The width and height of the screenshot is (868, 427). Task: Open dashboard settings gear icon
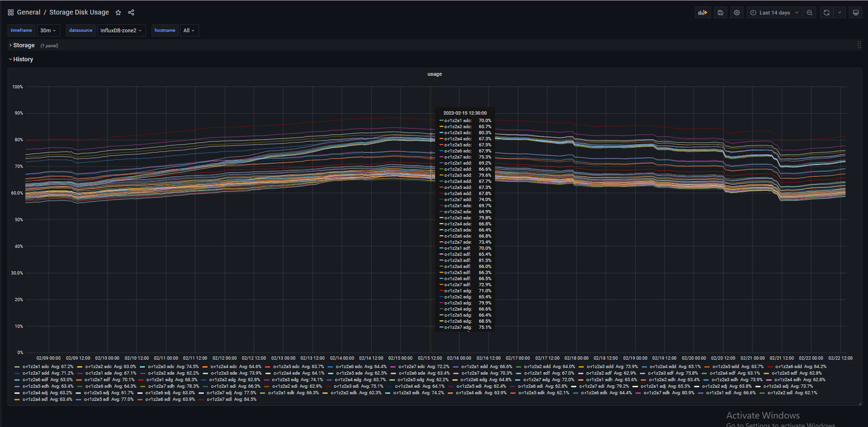pos(737,13)
